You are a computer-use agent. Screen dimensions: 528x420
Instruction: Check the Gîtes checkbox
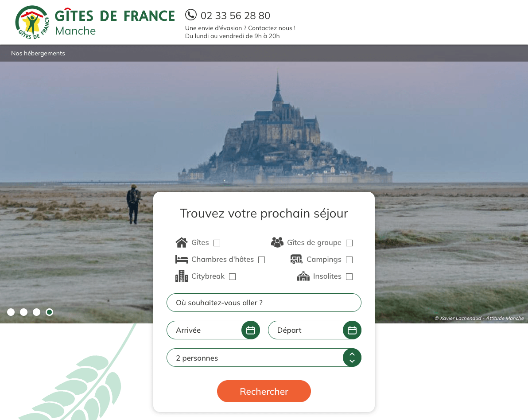[217, 243]
